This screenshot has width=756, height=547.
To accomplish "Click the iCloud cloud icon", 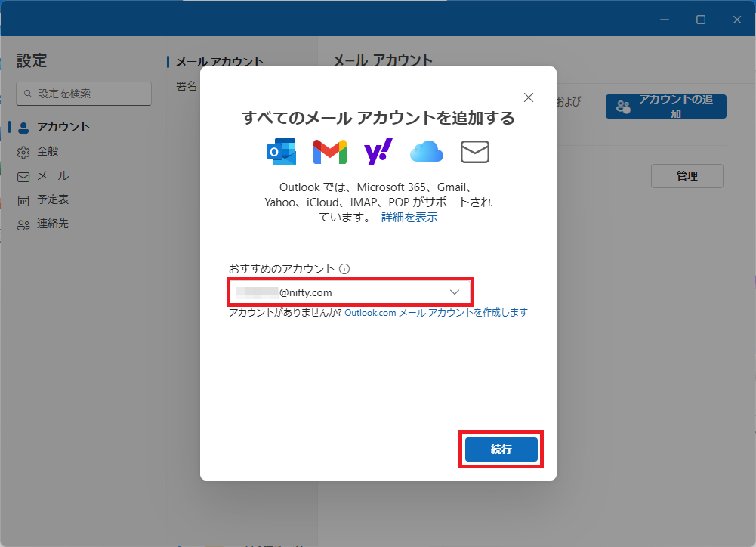I will 426,152.
